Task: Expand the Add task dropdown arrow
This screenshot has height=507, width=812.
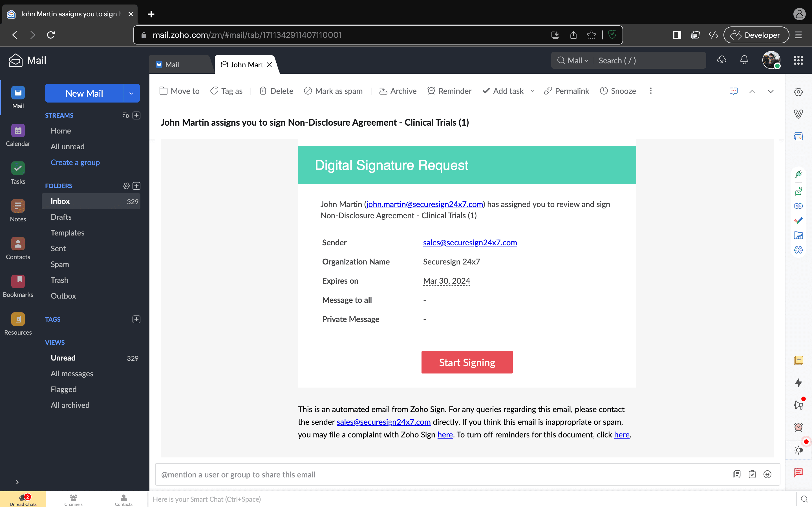Action: (x=533, y=91)
